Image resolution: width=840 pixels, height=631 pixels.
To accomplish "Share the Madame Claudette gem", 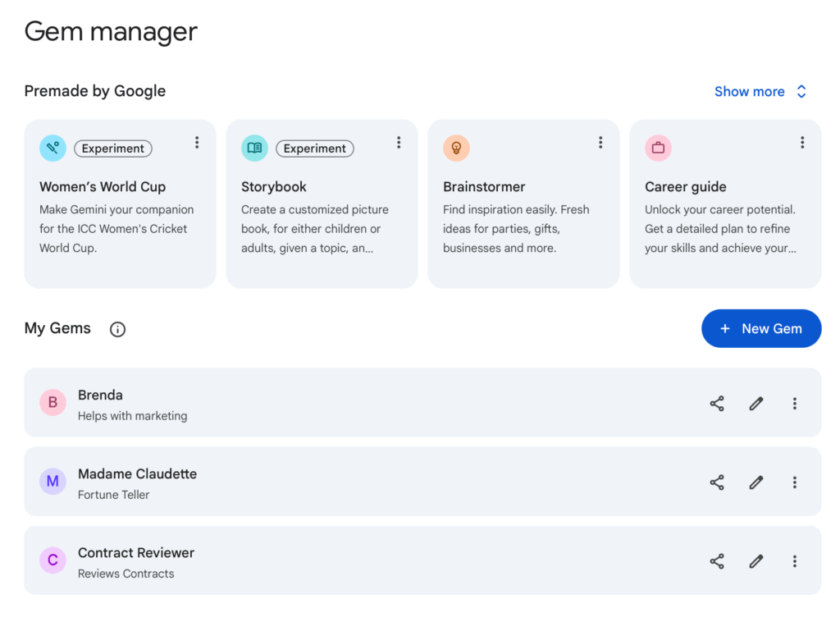I will tap(717, 482).
